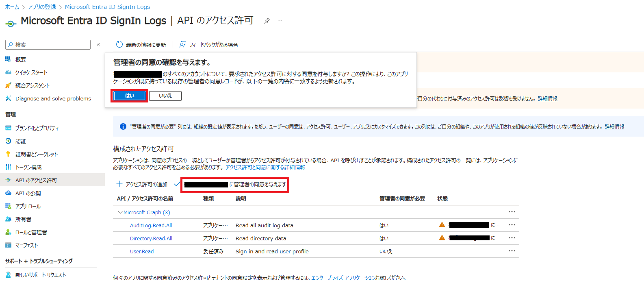Click the 説明 column header

click(241, 198)
